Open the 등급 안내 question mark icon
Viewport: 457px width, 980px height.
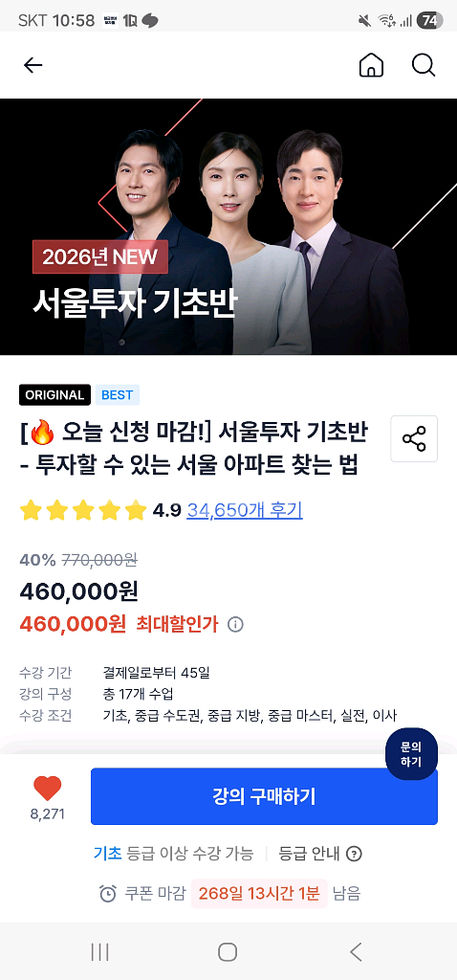[x=354, y=854]
